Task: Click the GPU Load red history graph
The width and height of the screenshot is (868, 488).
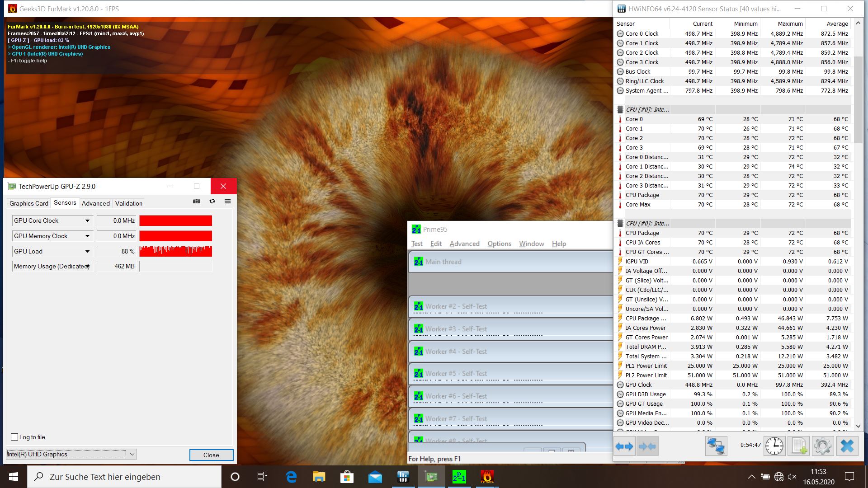Action: 175,251
